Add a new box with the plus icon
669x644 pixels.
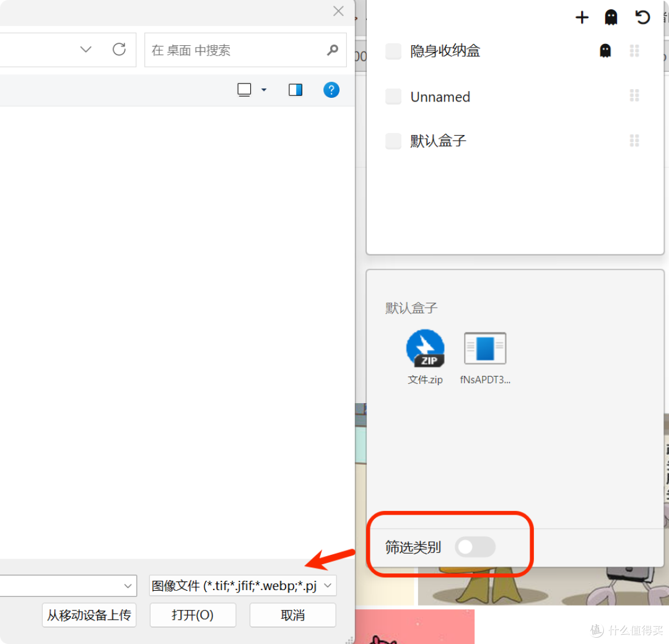click(x=582, y=17)
